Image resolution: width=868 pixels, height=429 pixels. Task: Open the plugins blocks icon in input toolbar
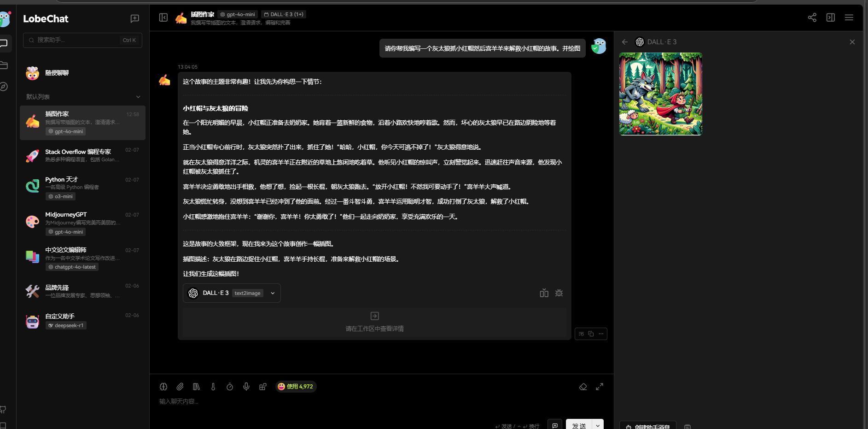[x=263, y=387]
